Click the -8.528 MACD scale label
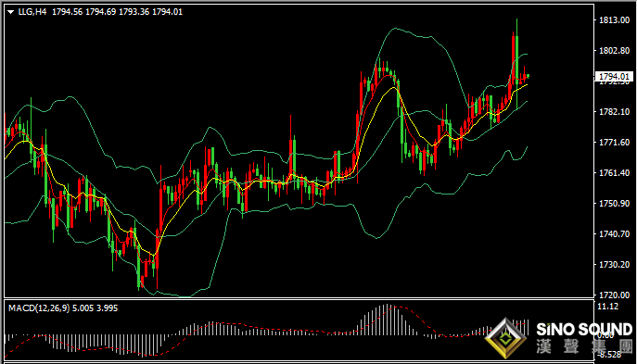 [x=608, y=355]
